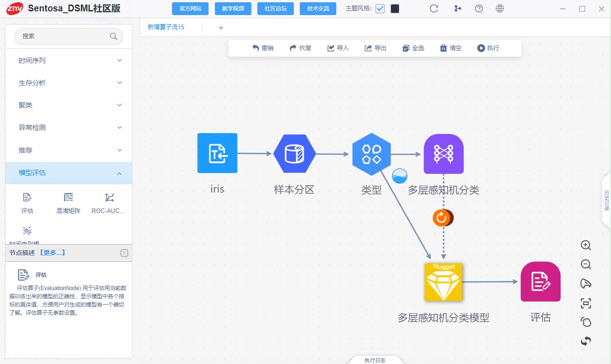611x364 pixels.
Task: Open the help question-mark icon
Action: click(479, 8)
